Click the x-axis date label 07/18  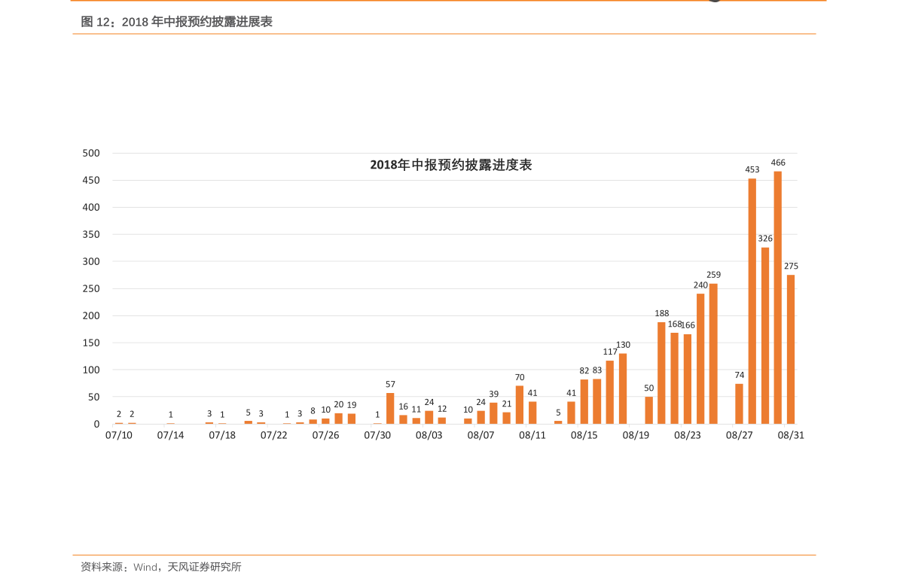[222, 435]
